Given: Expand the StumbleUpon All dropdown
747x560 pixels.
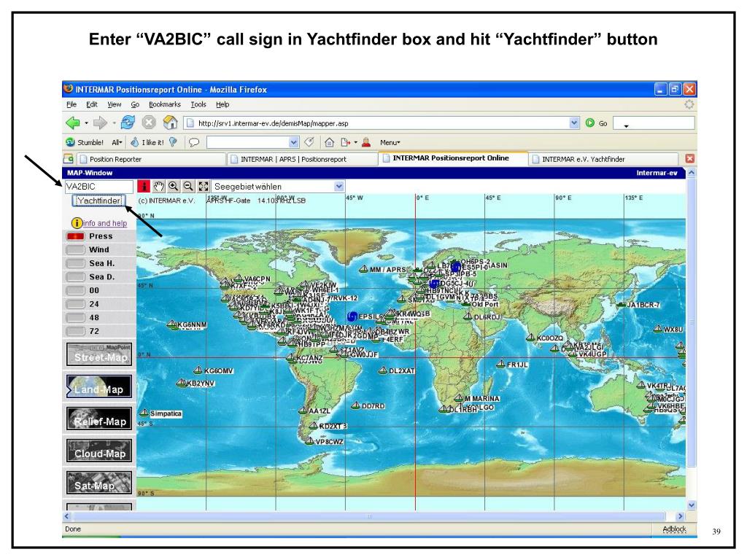Looking at the screenshot, I should (x=117, y=142).
